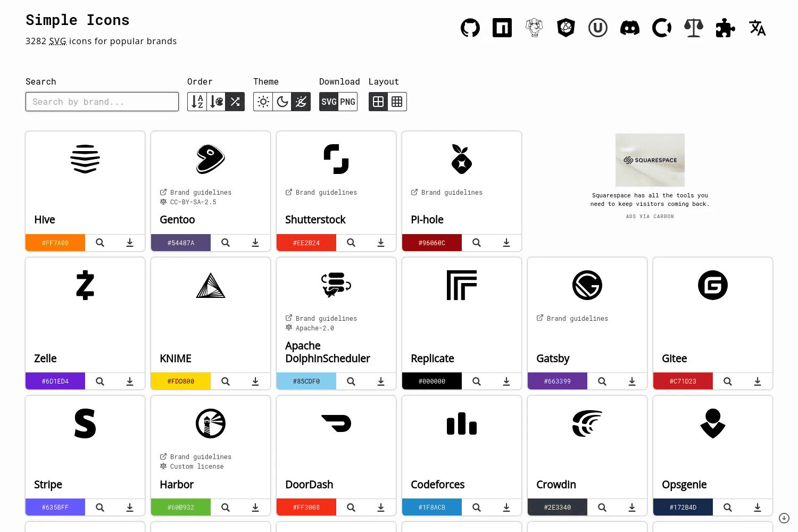
Task: Select light theme mode
Action: tap(263, 102)
